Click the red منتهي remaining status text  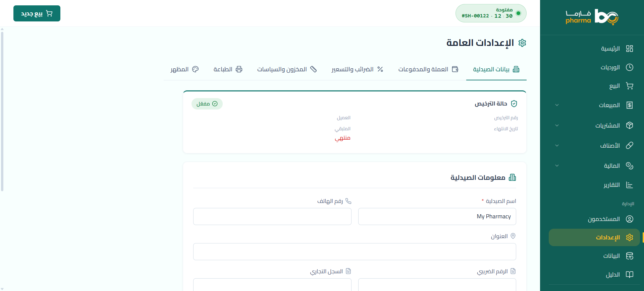pos(342,138)
